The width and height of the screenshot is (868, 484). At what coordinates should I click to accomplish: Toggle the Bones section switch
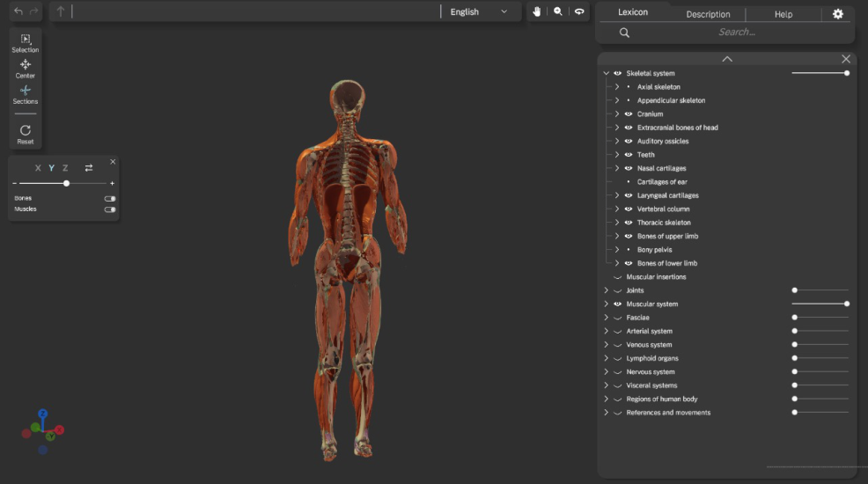point(110,198)
